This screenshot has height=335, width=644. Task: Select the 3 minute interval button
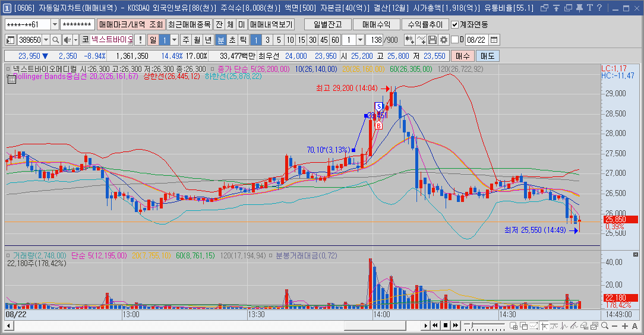(267, 40)
